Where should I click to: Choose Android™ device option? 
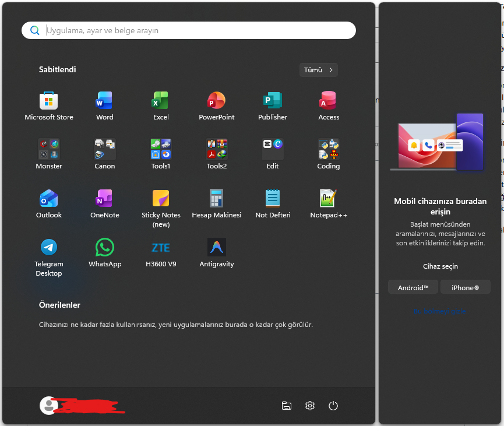coord(413,287)
